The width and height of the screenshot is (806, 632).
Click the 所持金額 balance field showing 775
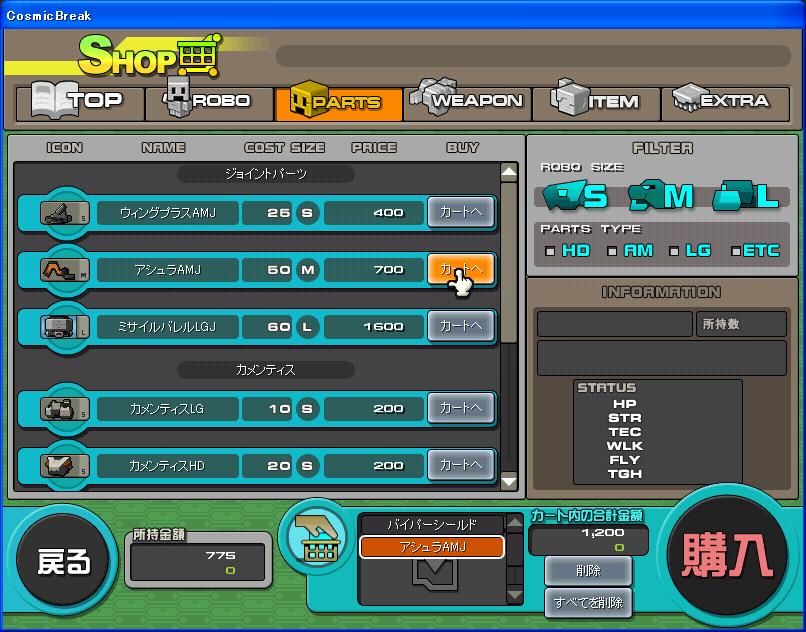[x=197, y=562]
